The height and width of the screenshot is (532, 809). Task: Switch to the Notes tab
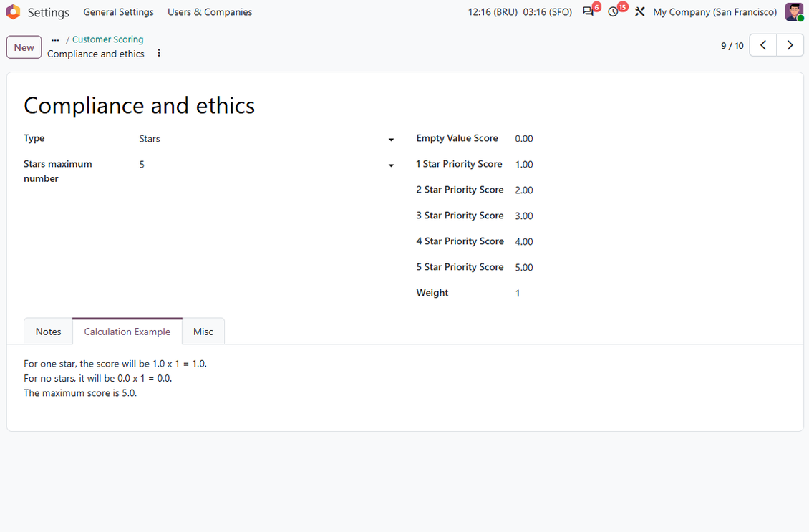[49, 332]
